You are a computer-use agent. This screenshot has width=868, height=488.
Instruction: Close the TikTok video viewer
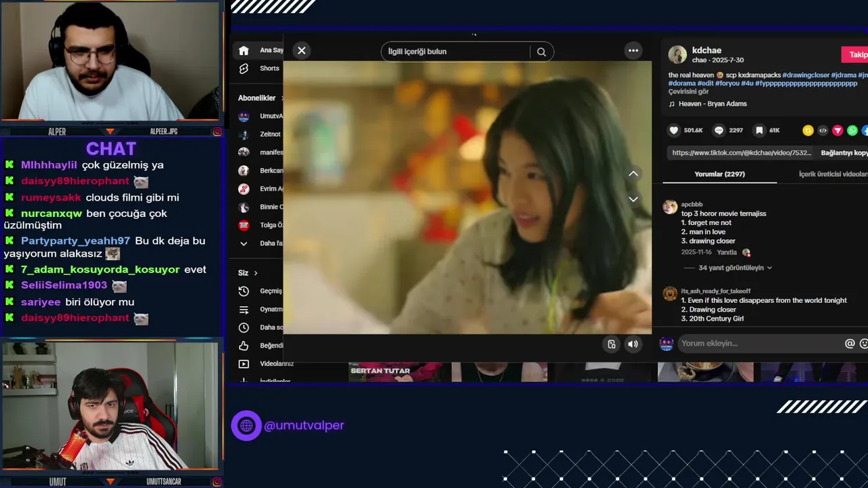pos(302,51)
